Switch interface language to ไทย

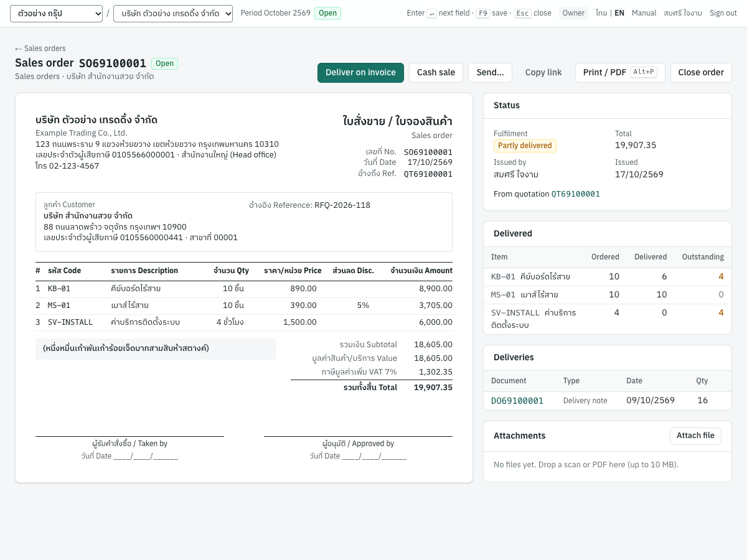pyautogui.click(x=601, y=13)
